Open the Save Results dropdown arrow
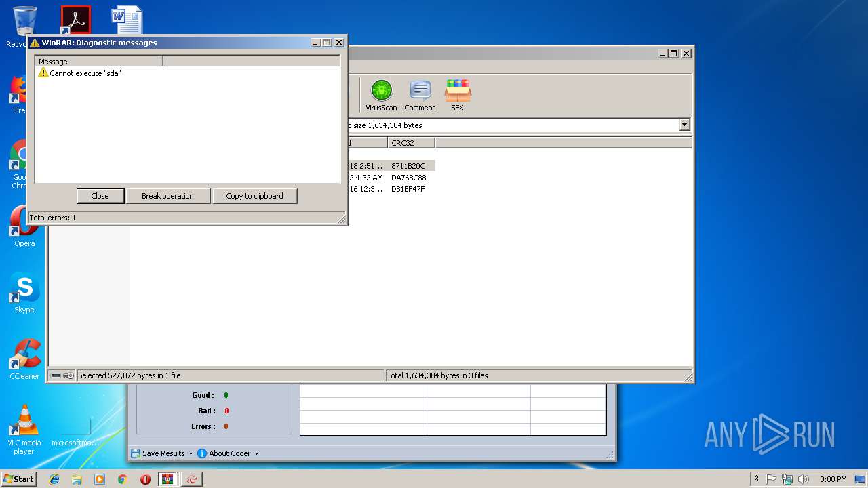The width and height of the screenshot is (868, 488). [x=191, y=453]
